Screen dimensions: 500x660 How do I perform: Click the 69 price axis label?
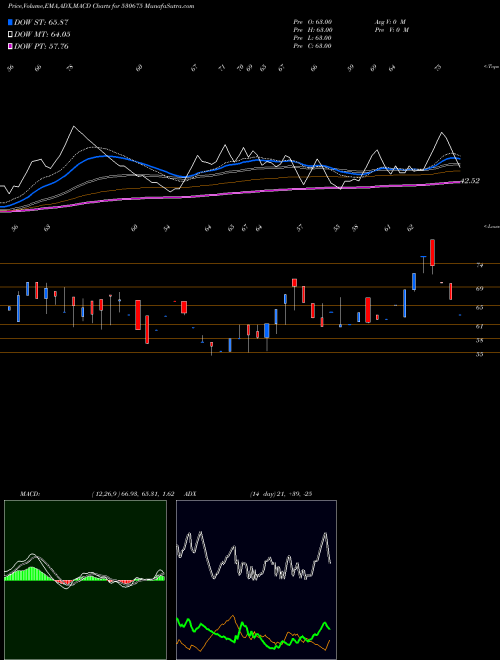479,289
